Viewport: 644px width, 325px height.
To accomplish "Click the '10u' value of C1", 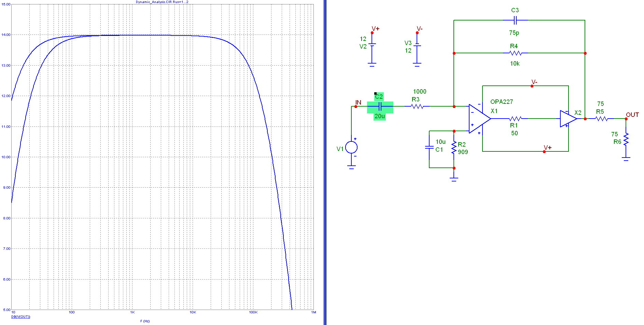I will pos(440,142).
